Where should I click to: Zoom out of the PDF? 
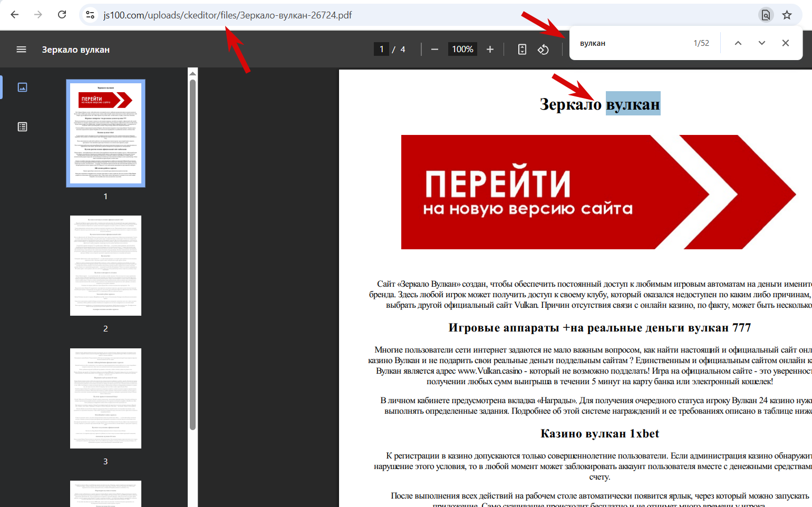[x=434, y=49]
